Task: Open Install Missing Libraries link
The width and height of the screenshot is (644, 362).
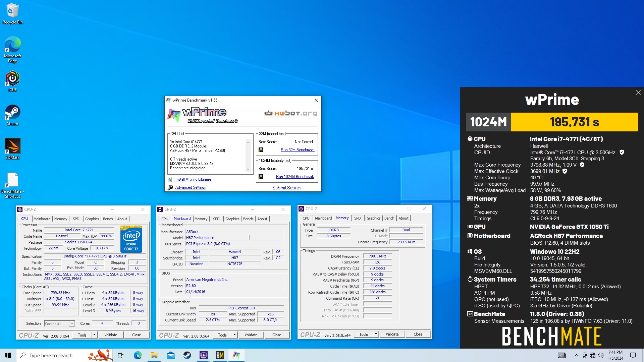Action: tap(193, 180)
